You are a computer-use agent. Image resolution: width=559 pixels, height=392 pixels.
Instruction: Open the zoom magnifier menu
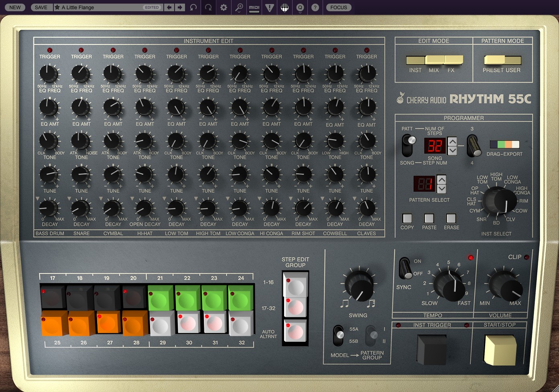pyautogui.click(x=239, y=7)
